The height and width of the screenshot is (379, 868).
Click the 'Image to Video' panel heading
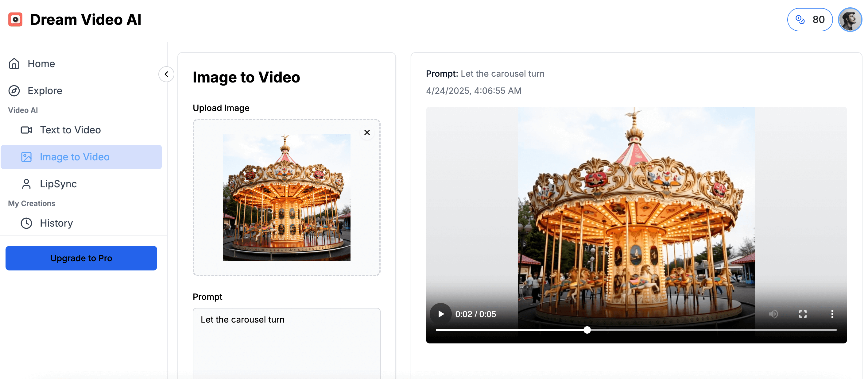(246, 77)
